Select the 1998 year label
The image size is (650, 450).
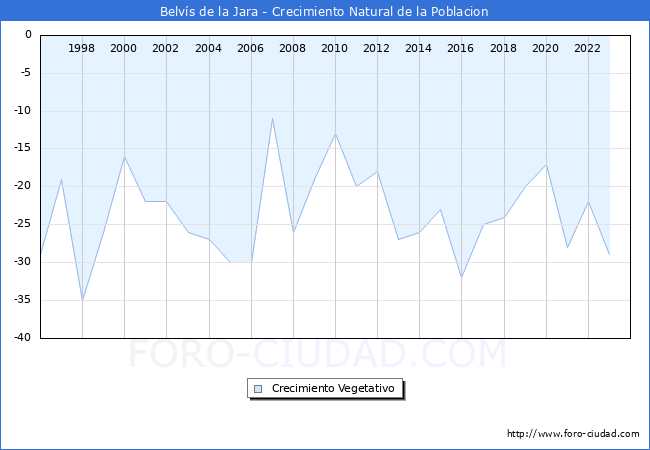tap(81, 48)
